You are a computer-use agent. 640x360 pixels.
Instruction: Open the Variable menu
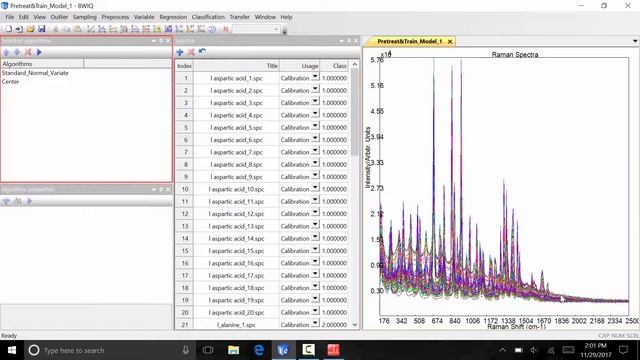[144, 17]
